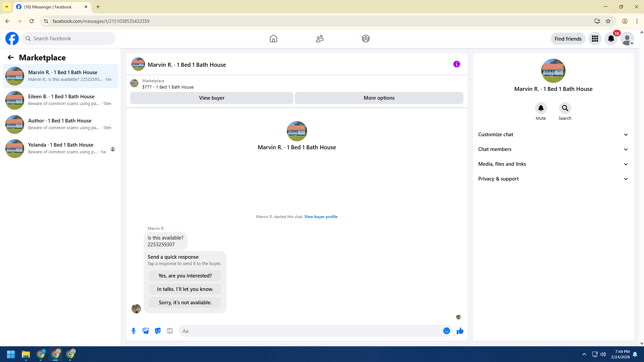
Task: Expand the Privacy & support section
Action: tap(553, 179)
